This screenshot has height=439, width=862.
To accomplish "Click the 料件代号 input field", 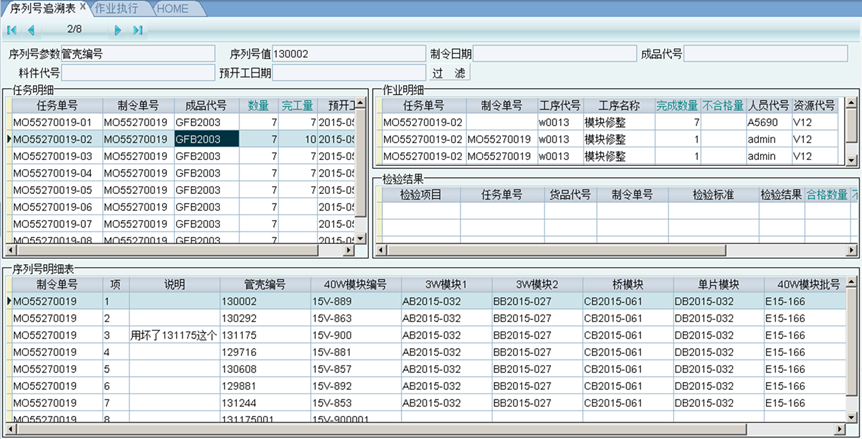I will 138,72.
